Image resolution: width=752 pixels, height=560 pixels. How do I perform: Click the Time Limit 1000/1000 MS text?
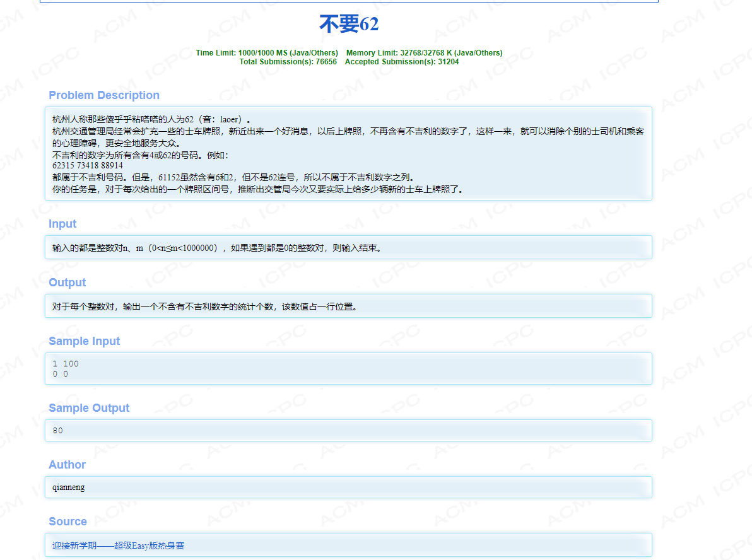pyautogui.click(x=267, y=53)
